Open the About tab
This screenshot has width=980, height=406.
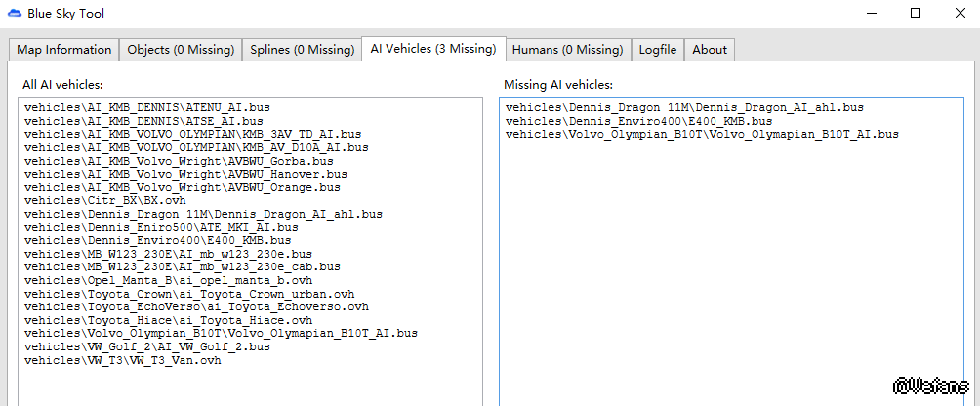[710, 50]
